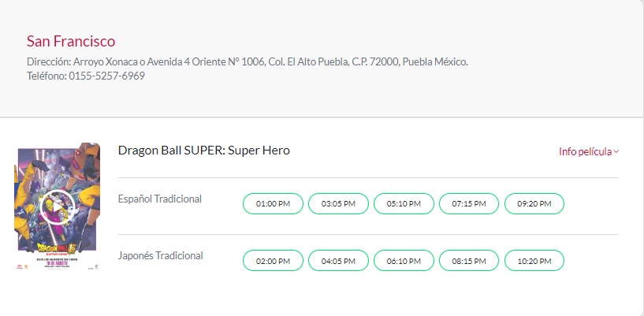Click the Japonés Tradicional label
This screenshot has width=644, height=316.
[160, 255]
